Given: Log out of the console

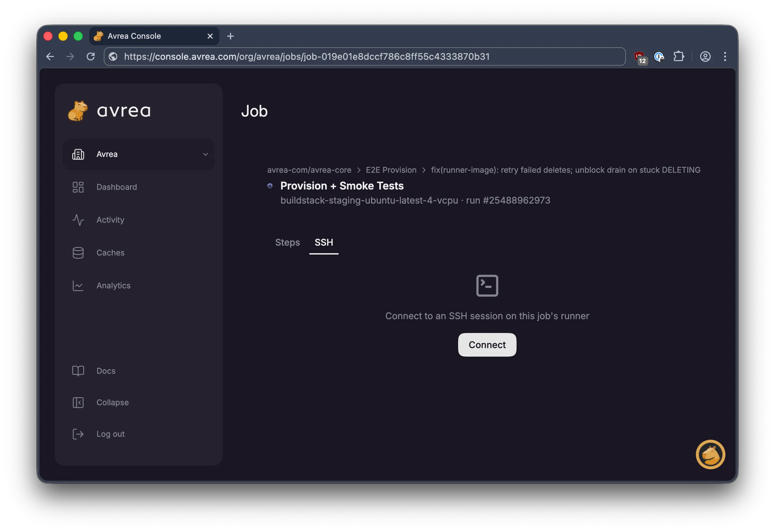Looking at the screenshot, I should tap(110, 434).
